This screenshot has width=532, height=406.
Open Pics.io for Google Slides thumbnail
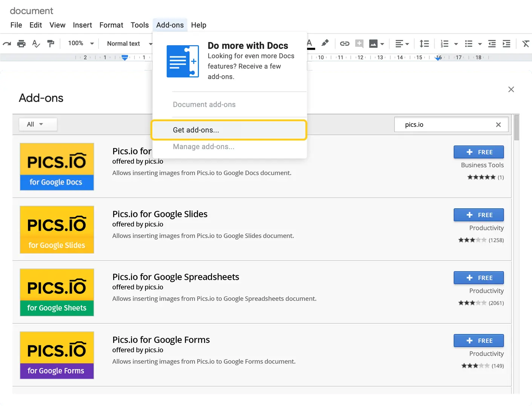57,230
